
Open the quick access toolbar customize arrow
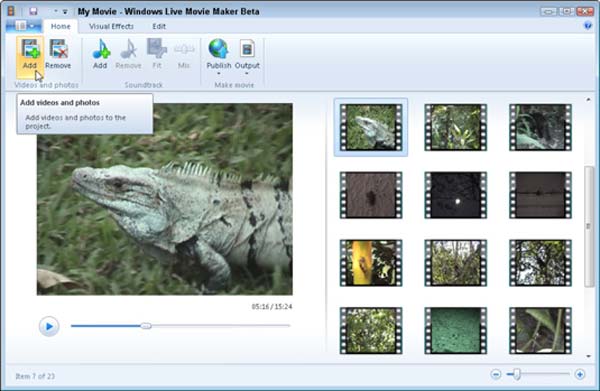(x=65, y=11)
